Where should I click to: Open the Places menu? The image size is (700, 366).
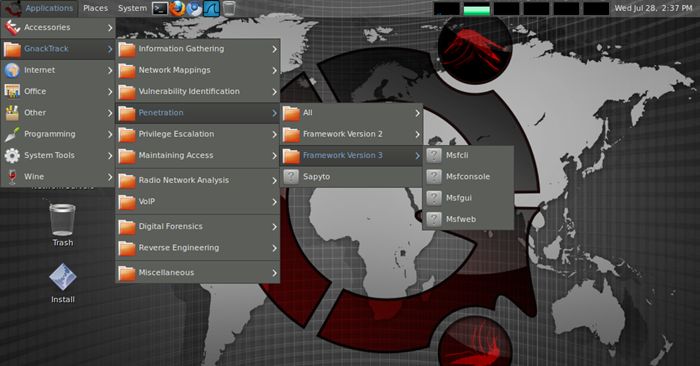[96, 8]
